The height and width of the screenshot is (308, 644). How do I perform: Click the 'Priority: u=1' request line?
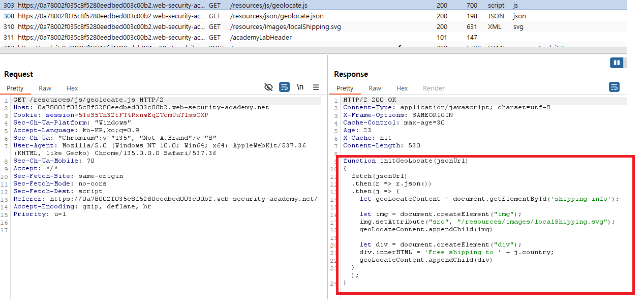pyautogui.click(x=40, y=214)
